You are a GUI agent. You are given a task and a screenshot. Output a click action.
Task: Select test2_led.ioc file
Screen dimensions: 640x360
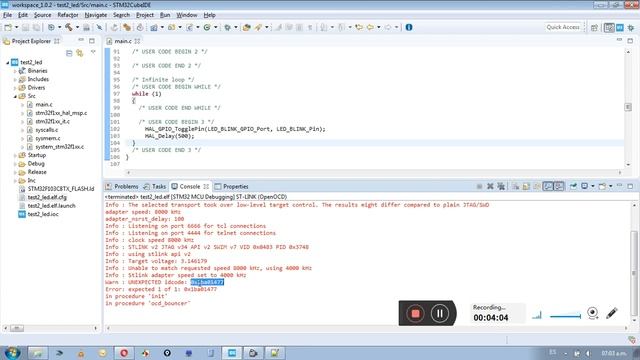43,214
